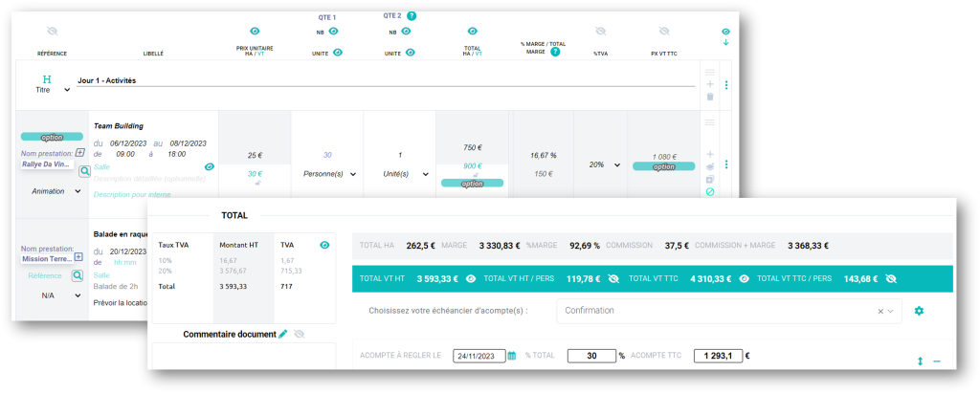Show the hidden %TVA column
980x393 pixels.
tap(600, 32)
